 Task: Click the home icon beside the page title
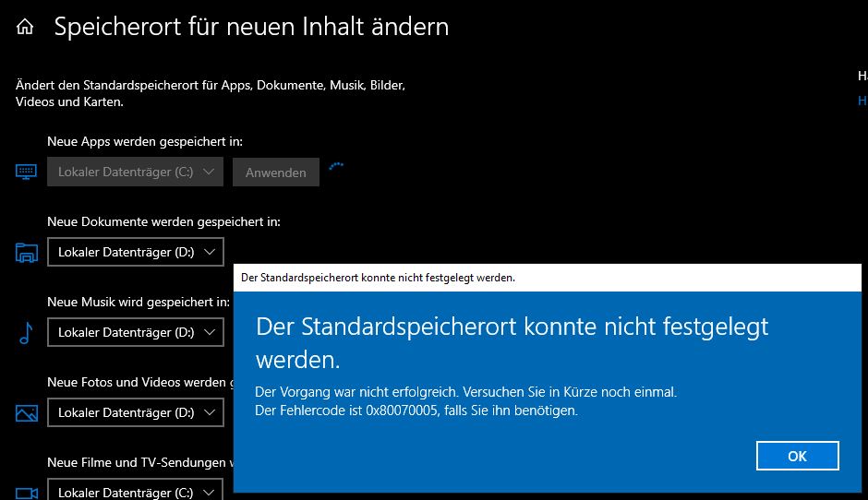pyautogui.click(x=25, y=28)
